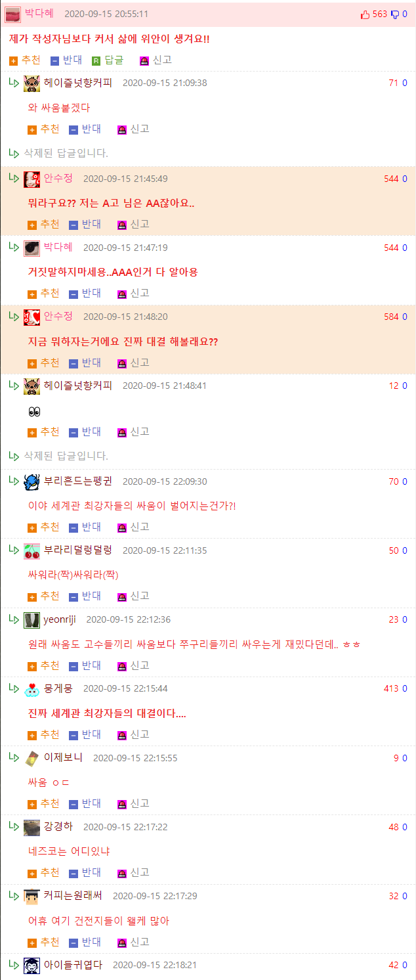This screenshot has height=980, width=416.
Task: Click 반대 under 안수정's '대결 해볼래요' reply
Action: click(85, 363)
